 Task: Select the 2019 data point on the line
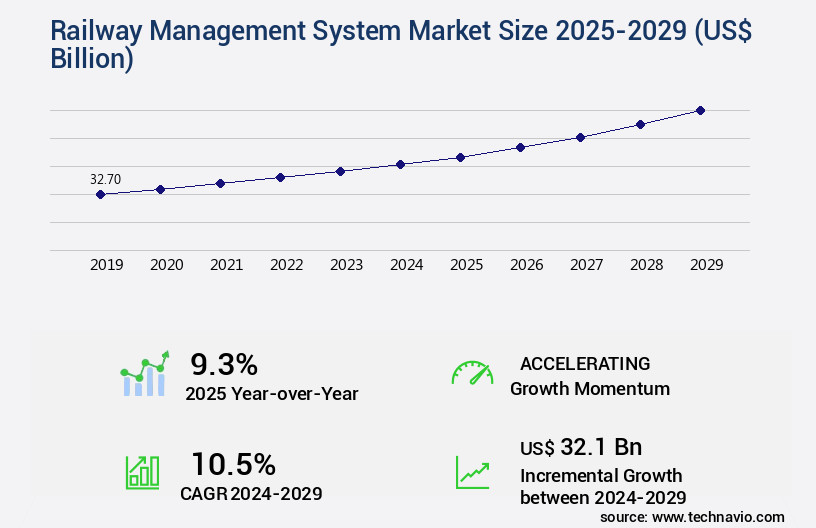[100, 194]
